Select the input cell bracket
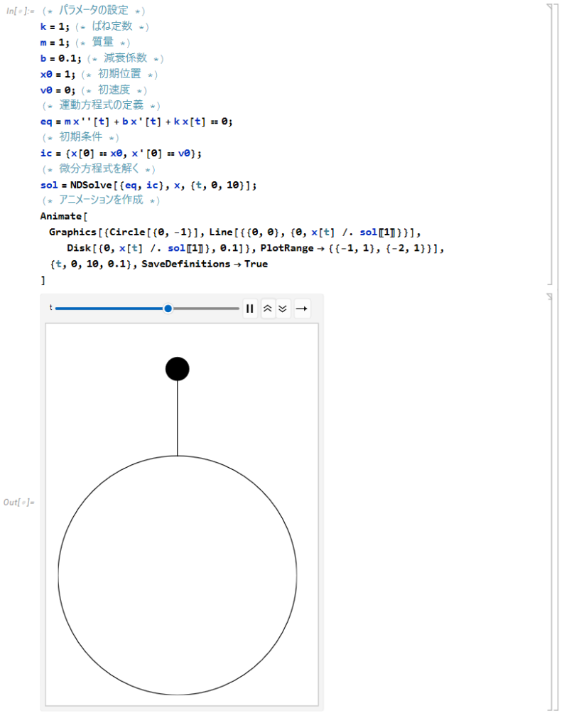 pos(550,144)
